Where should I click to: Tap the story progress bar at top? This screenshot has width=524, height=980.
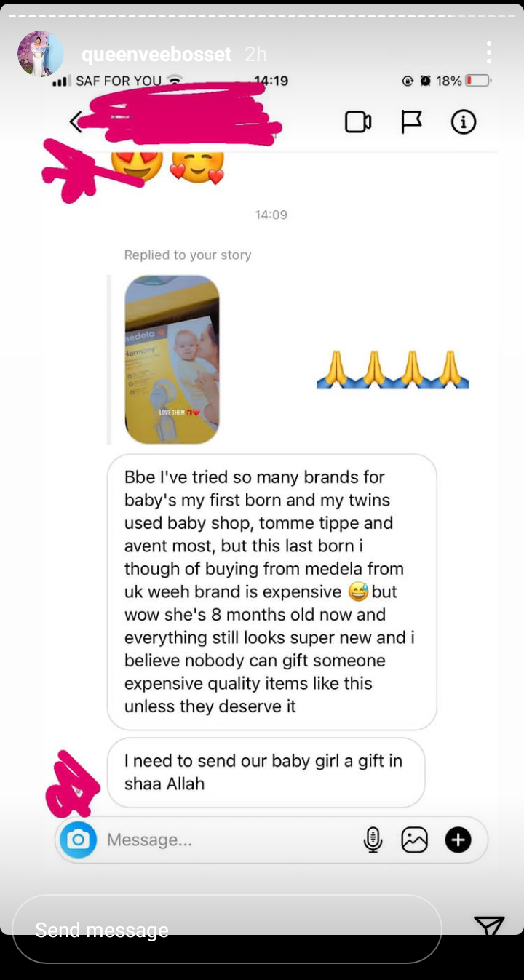click(262, 16)
